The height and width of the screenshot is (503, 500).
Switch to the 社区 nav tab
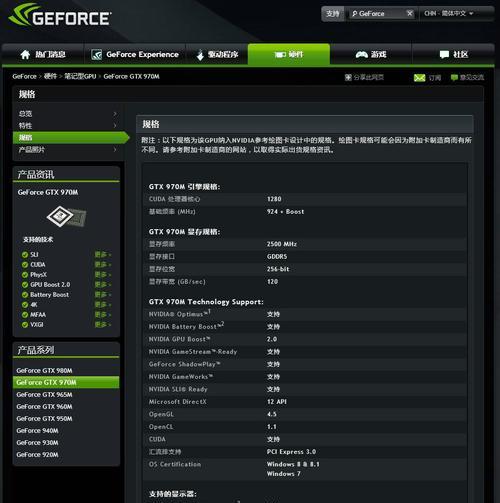tap(453, 54)
